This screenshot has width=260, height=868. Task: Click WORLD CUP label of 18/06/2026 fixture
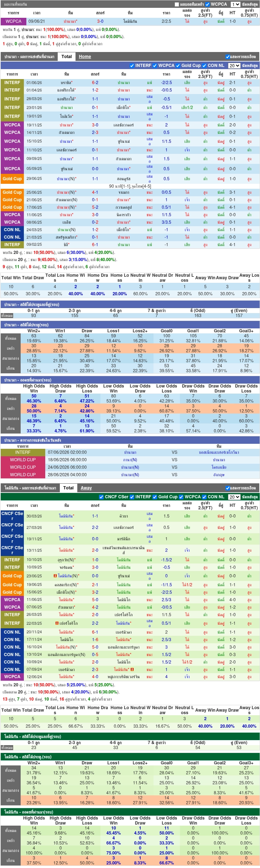point(23,460)
